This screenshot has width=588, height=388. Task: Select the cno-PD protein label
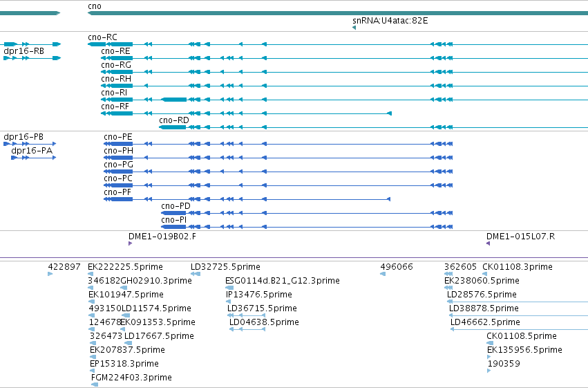point(176,206)
